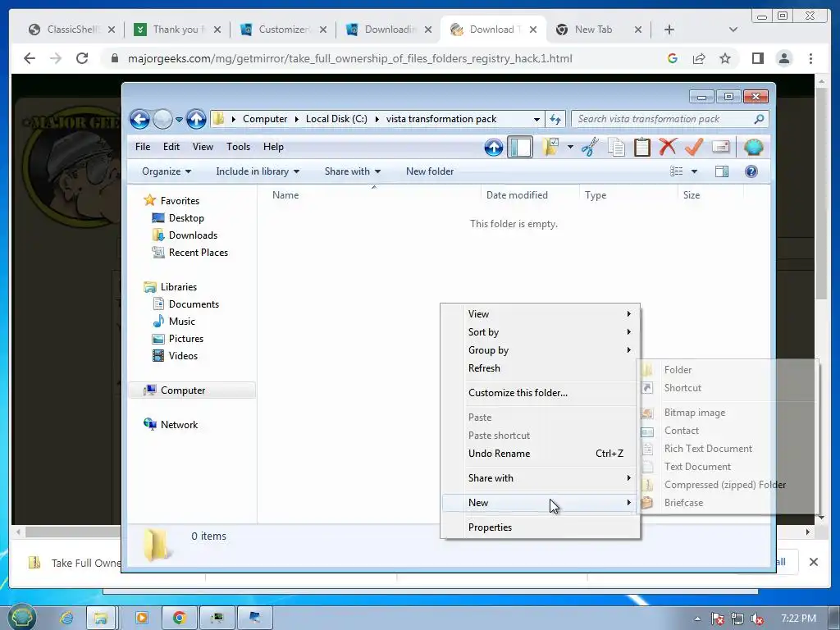Select Videos library

click(x=183, y=356)
